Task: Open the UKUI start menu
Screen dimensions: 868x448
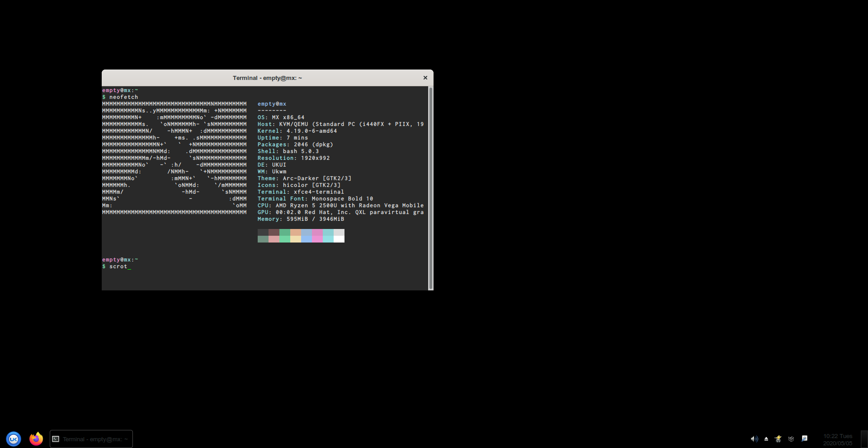Action: [14, 439]
